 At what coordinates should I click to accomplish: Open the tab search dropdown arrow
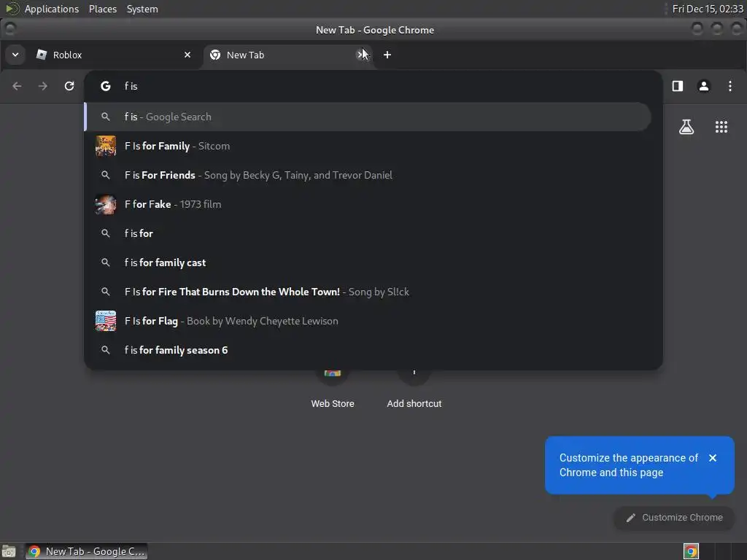[15, 55]
